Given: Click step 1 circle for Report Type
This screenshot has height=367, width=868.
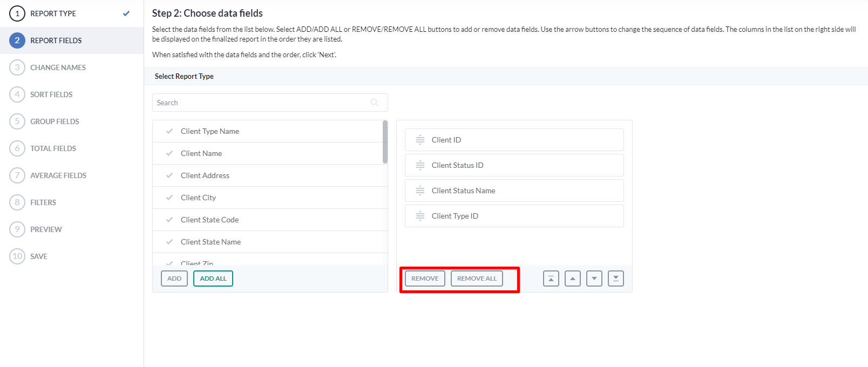Looking at the screenshot, I should (x=17, y=13).
